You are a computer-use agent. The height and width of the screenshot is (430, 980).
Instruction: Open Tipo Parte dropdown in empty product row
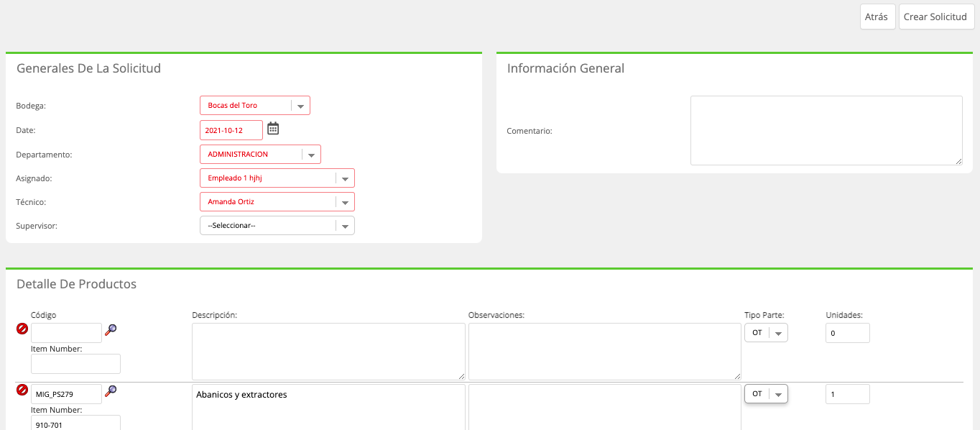(766, 333)
